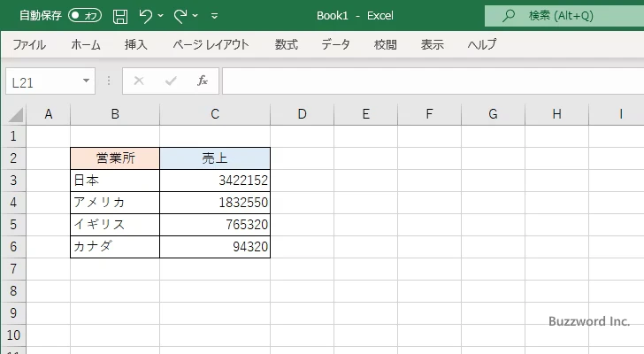Select row 2 header
The height and width of the screenshot is (354, 644).
pos(13,158)
